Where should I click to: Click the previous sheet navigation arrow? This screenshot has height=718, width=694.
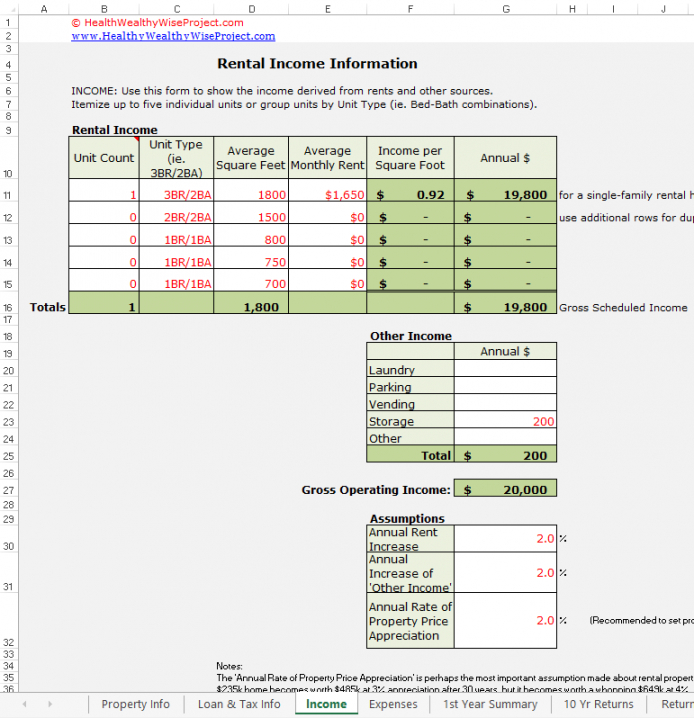click(x=22, y=705)
